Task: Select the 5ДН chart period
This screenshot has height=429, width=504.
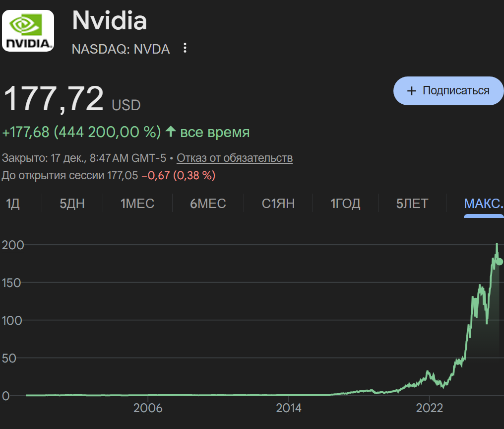Action: (x=72, y=204)
